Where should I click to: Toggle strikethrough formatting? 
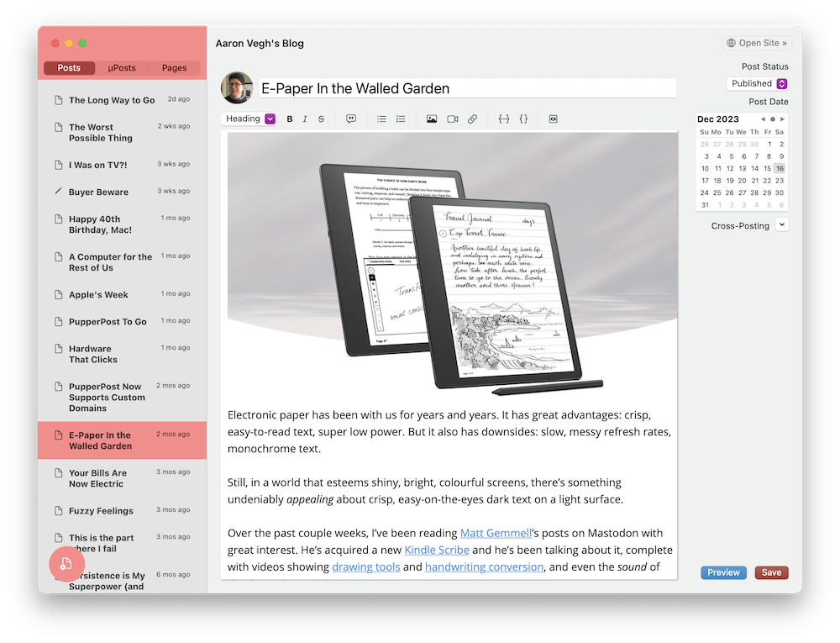point(320,119)
